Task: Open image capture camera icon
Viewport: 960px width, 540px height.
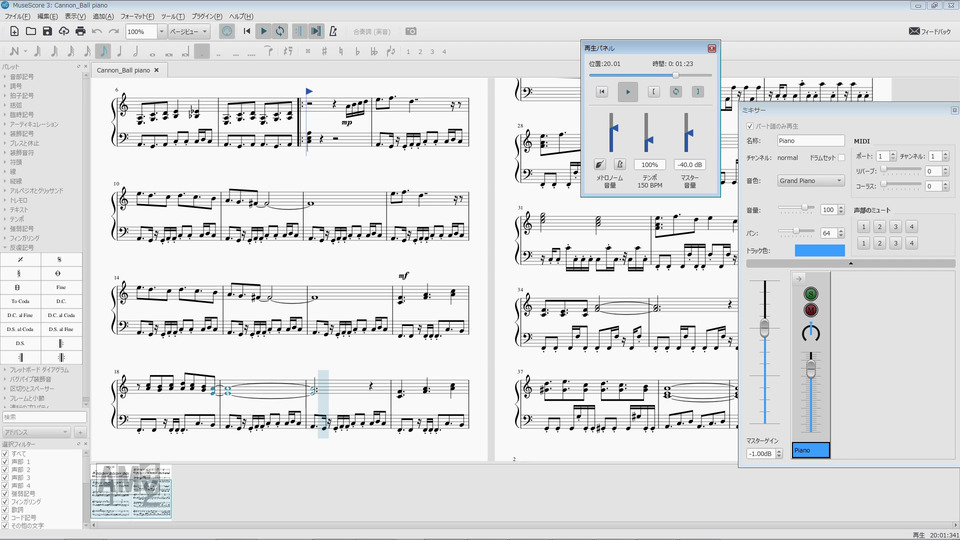Action: click(x=411, y=31)
